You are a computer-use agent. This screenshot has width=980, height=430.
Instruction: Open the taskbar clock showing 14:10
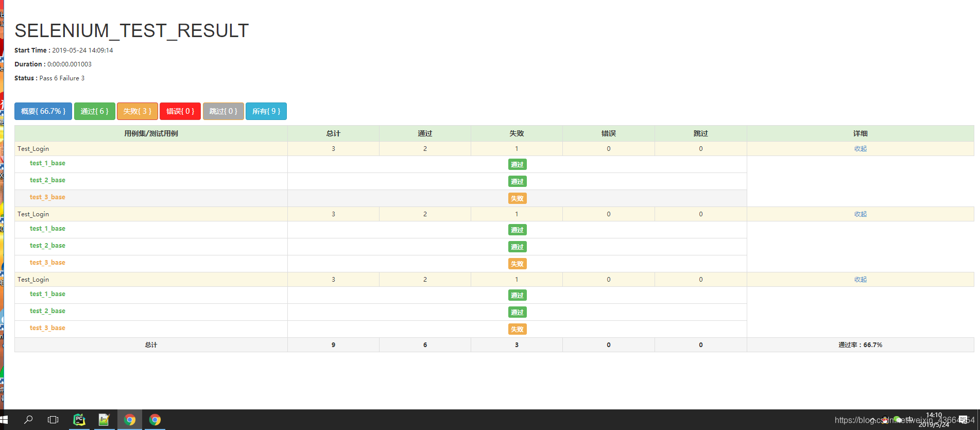coord(934,420)
